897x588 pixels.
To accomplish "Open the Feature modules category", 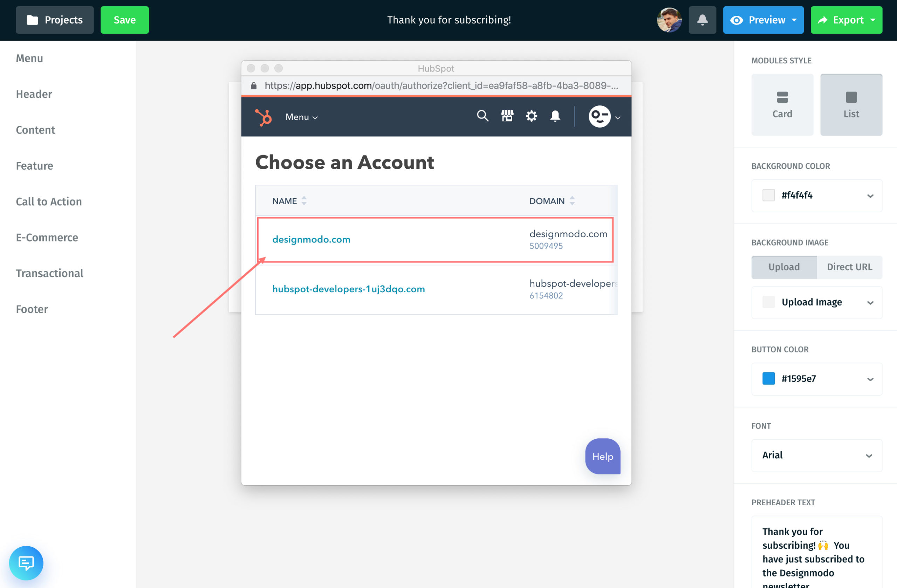I will [x=34, y=166].
